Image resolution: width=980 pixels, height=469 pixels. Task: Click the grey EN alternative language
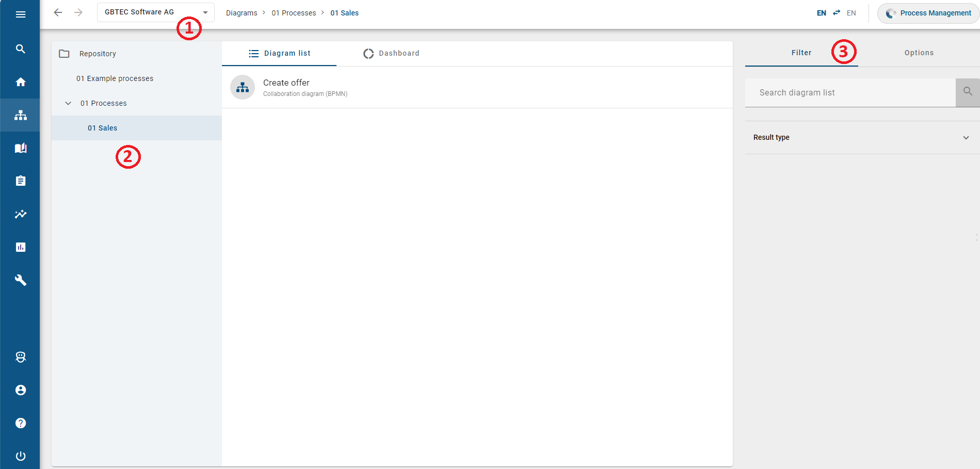852,13
